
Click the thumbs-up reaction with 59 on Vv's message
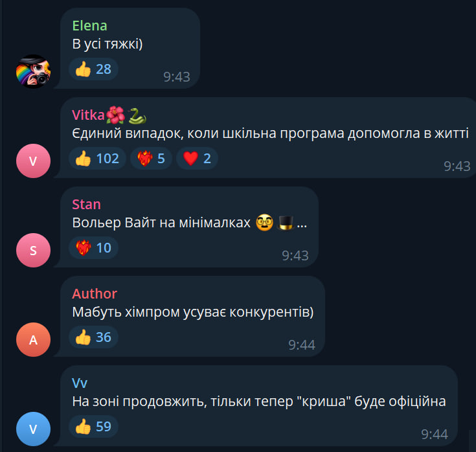93,426
